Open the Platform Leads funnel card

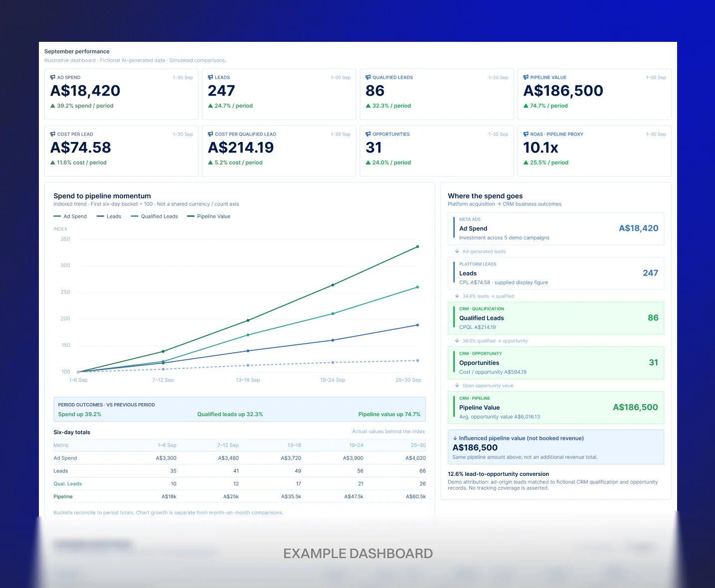[556, 273]
